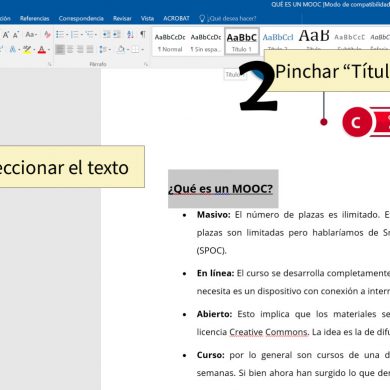Clear all formatting with the eraser icon
This screenshot has width=390, height=390.
tap(47, 35)
